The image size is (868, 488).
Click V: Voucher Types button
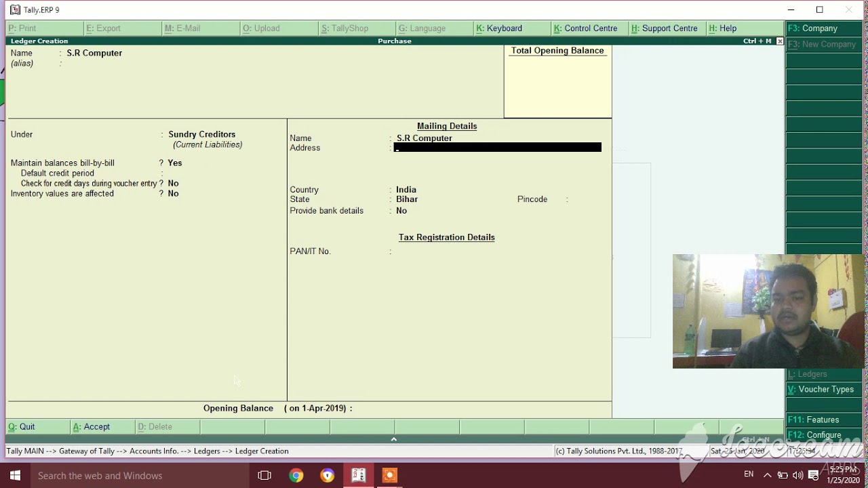pos(823,390)
